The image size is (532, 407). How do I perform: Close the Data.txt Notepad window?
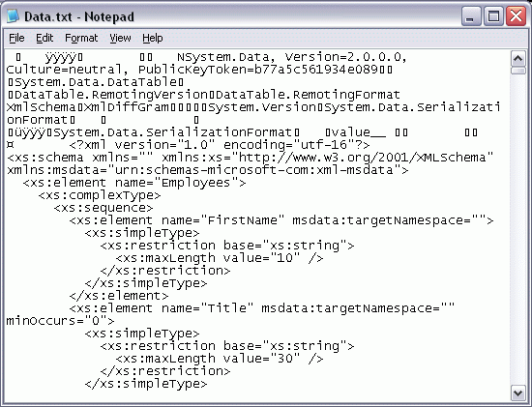516,15
